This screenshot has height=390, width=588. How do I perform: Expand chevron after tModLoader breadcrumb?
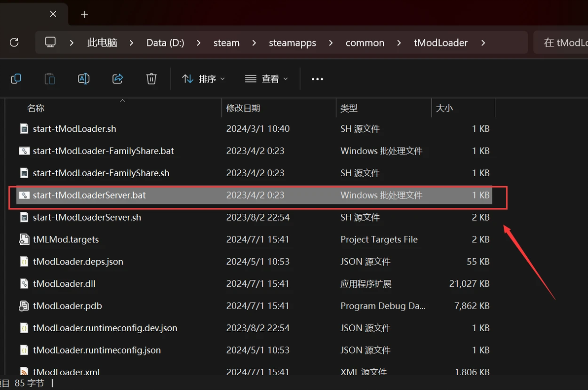tap(483, 43)
